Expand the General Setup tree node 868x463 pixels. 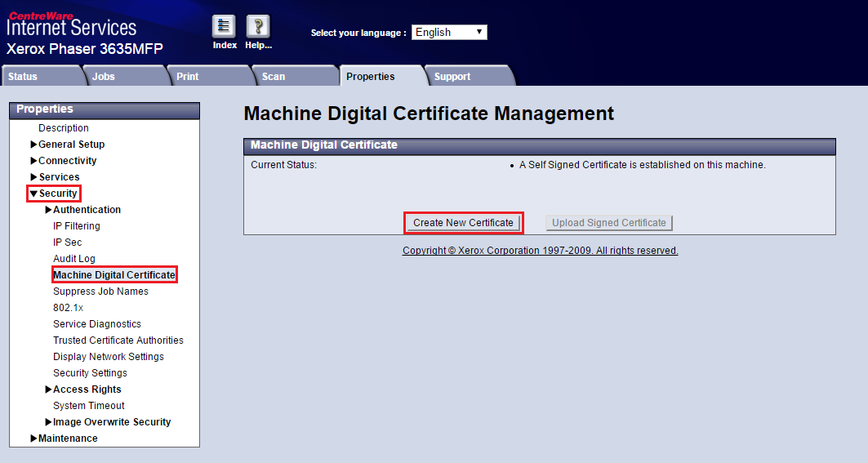[x=34, y=145]
